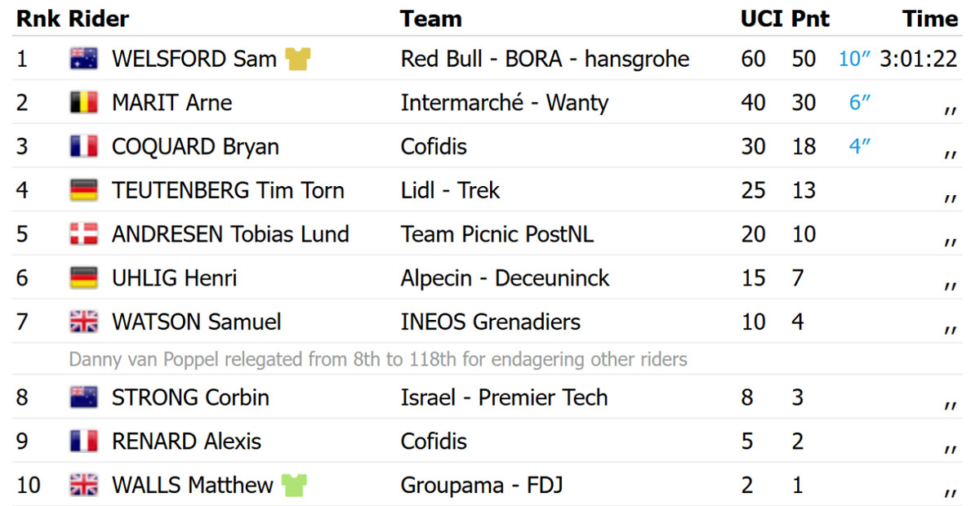This screenshot has height=506, width=980.
Task: Open TEUTENBERG Tim Torn's rider page
Action: (228, 191)
